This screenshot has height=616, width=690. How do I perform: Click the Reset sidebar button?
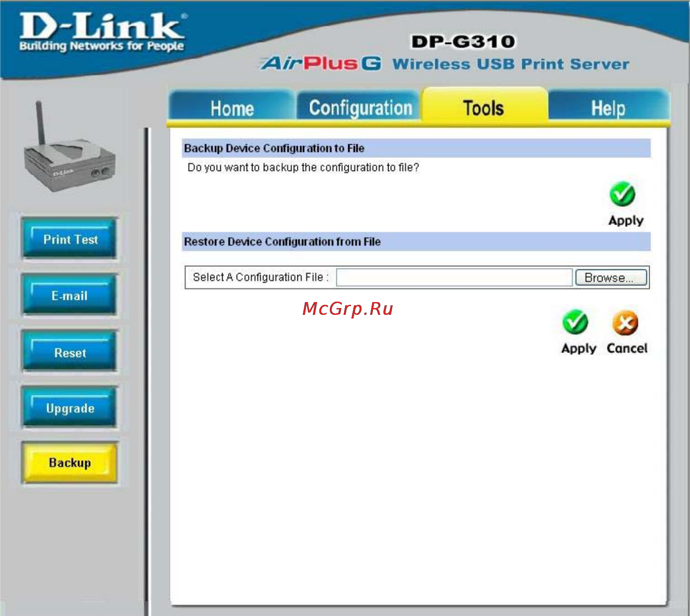tap(70, 352)
